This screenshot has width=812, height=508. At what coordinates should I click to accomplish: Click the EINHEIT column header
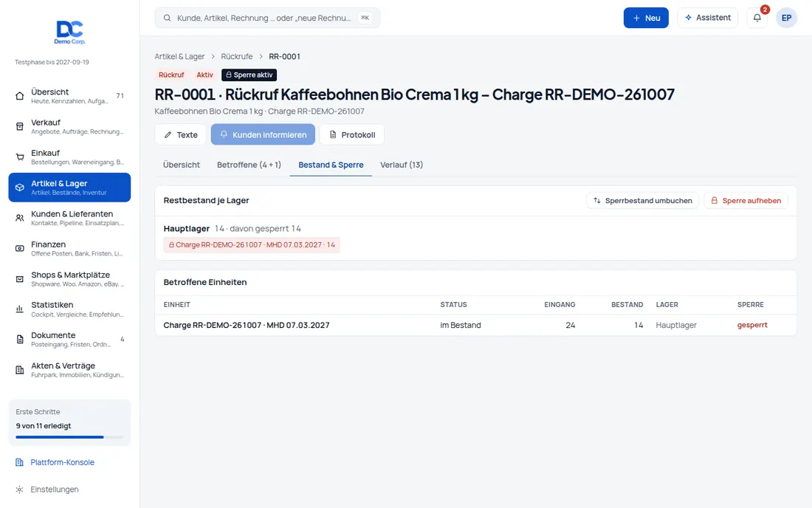176,305
